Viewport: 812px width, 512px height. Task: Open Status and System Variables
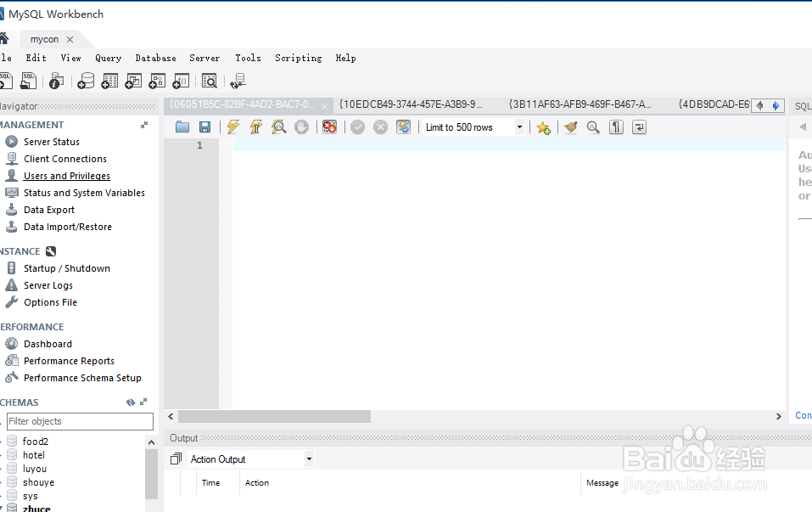pos(84,193)
